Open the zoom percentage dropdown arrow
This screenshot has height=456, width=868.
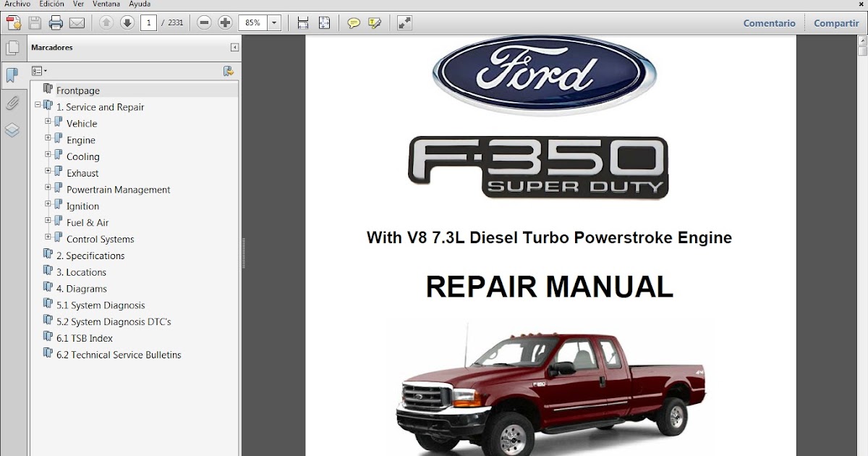point(274,23)
